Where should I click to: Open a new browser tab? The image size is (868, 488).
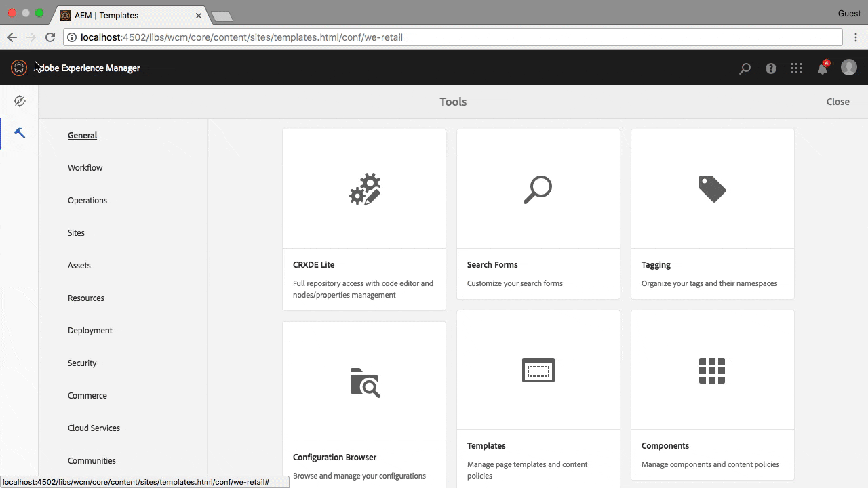(222, 16)
